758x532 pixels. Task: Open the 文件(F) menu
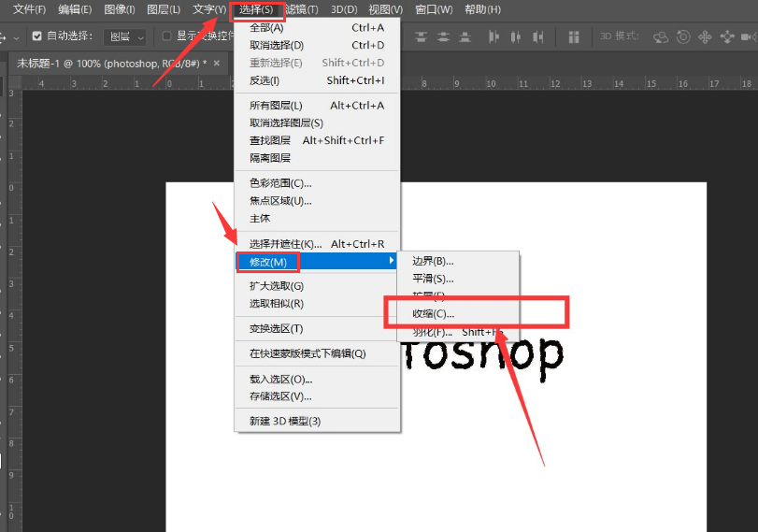(x=29, y=9)
